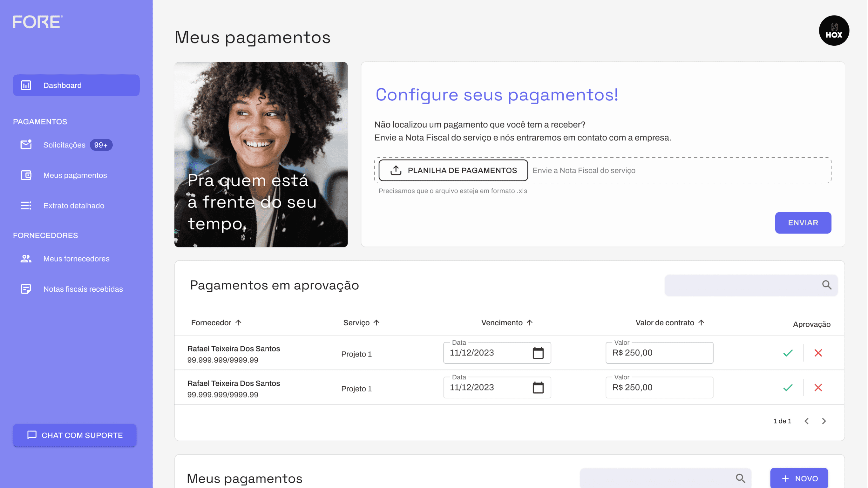Screen dimensions: 868x488
Task: Go to Meus pagamentos in sidebar
Action: pyautogui.click(x=75, y=175)
